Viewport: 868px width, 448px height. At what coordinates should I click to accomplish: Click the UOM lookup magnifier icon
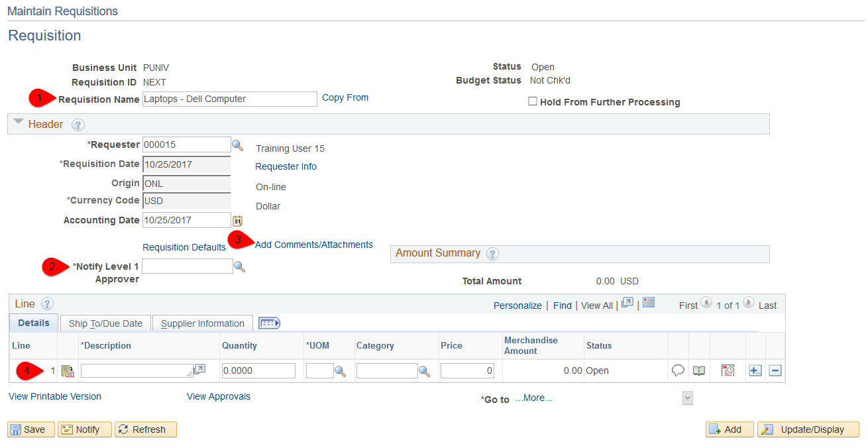click(x=340, y=371)
